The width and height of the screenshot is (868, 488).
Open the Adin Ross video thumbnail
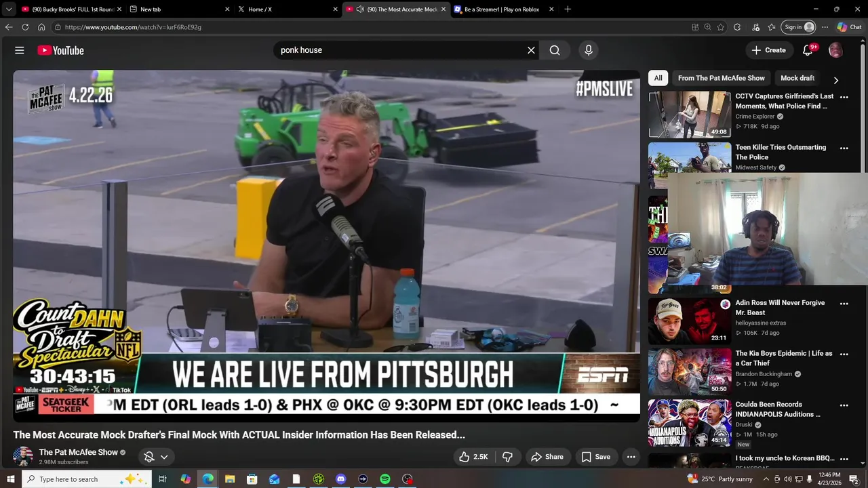pyautogui.click(x=689, y=321)
